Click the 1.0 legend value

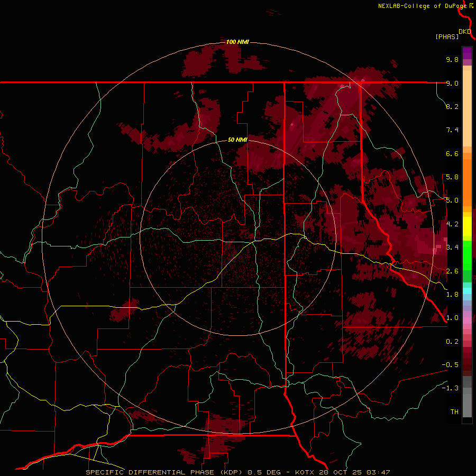tap(452, 318)
